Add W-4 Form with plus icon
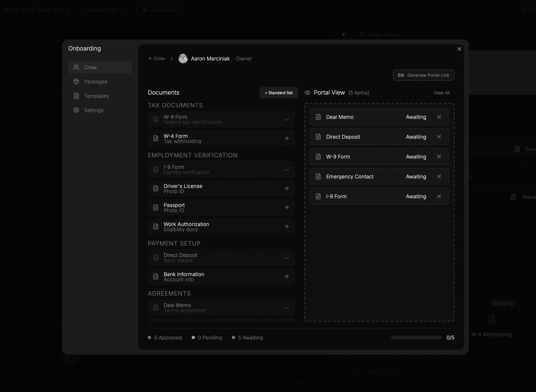536x392 pixels. coord(287,138)
